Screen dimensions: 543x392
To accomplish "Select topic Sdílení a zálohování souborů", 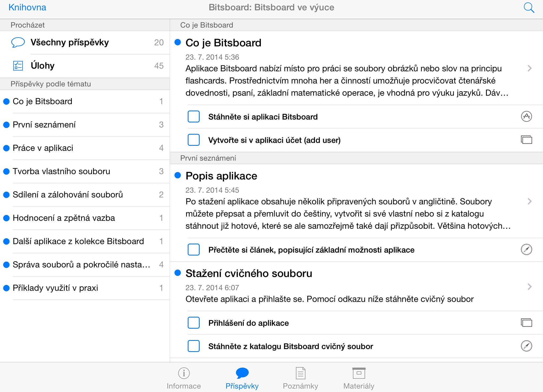I will 85,195.
